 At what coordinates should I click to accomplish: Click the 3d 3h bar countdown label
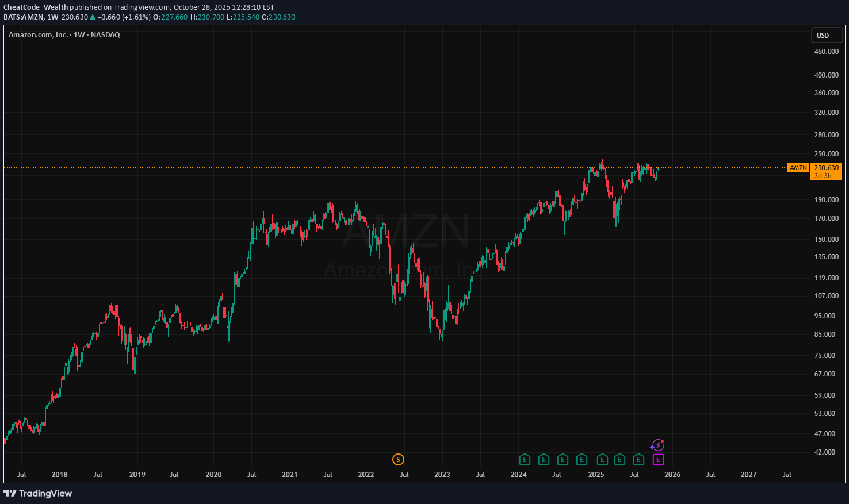click(x=823, y=176)
